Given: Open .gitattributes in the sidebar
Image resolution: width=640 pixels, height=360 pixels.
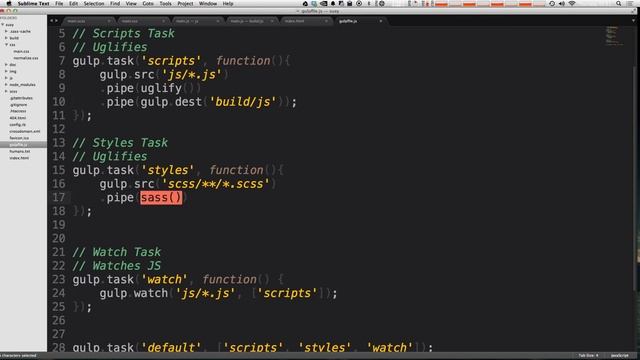Looking at the screenshot, I should pos(21,98).
